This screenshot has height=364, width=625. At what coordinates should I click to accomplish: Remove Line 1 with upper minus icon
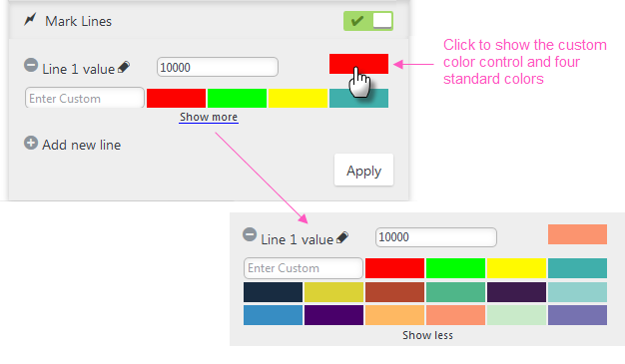31,65
